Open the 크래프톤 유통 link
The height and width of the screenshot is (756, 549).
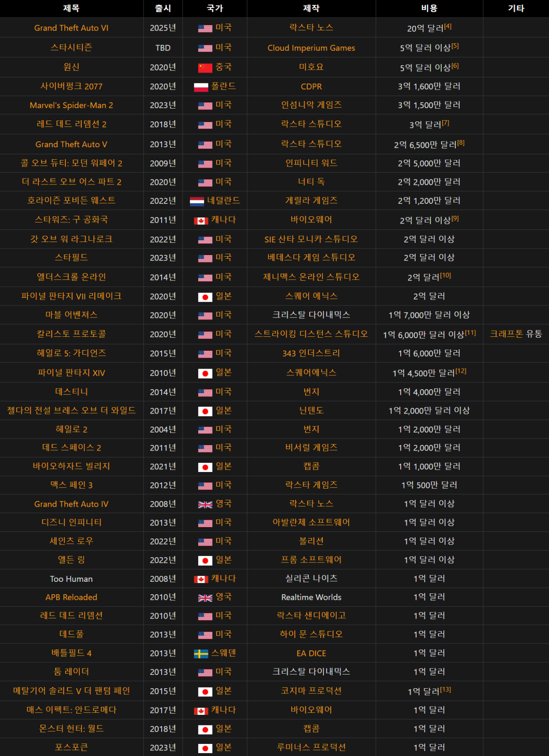click(516, 334)
